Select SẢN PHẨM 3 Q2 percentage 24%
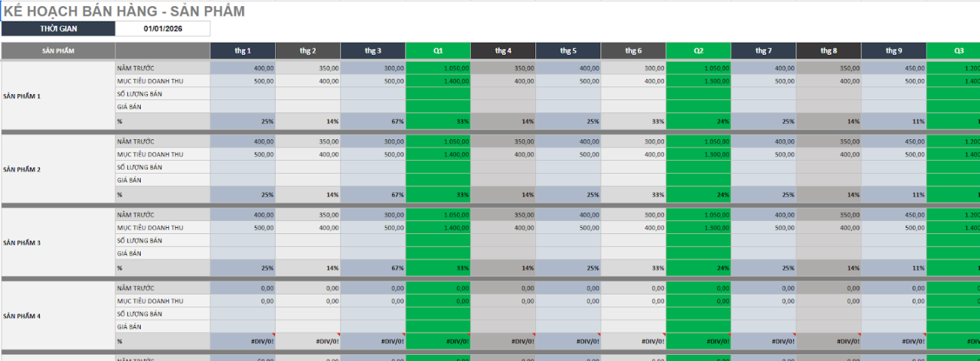The image size is (980, 361). [x=698, y=268]
